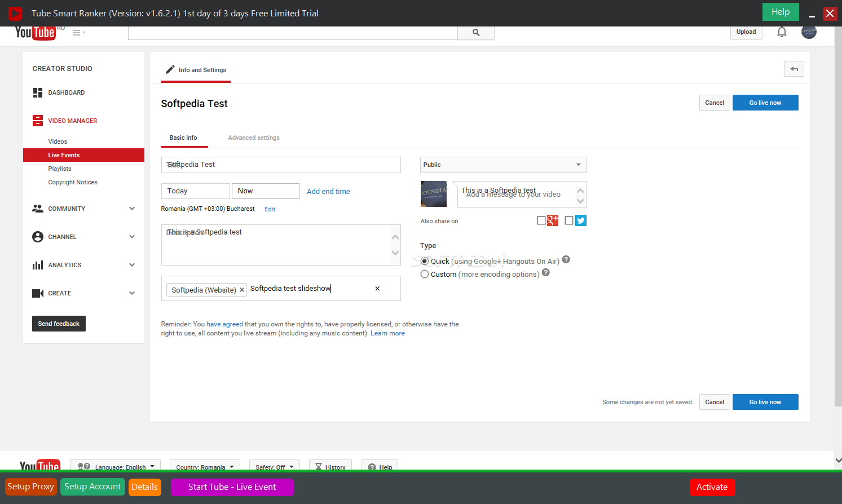Enable sharing on Google+ checkbox

point(541,220)
